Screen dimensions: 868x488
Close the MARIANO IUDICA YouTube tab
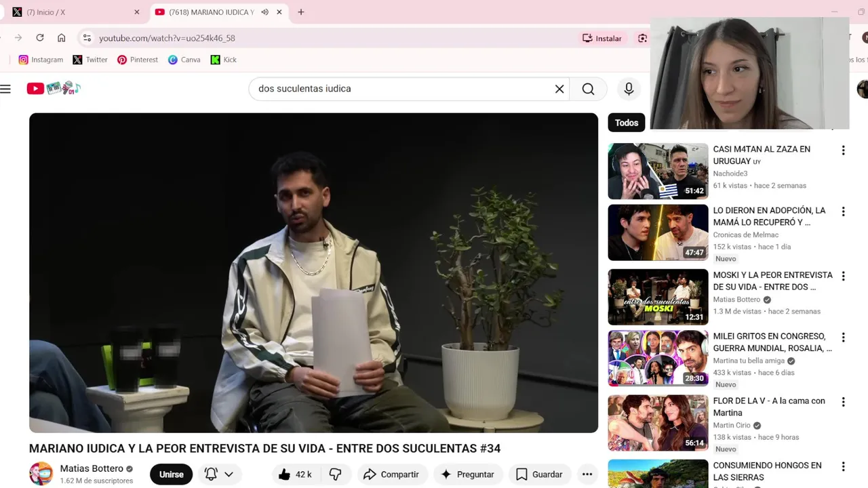tap(279, 12)
